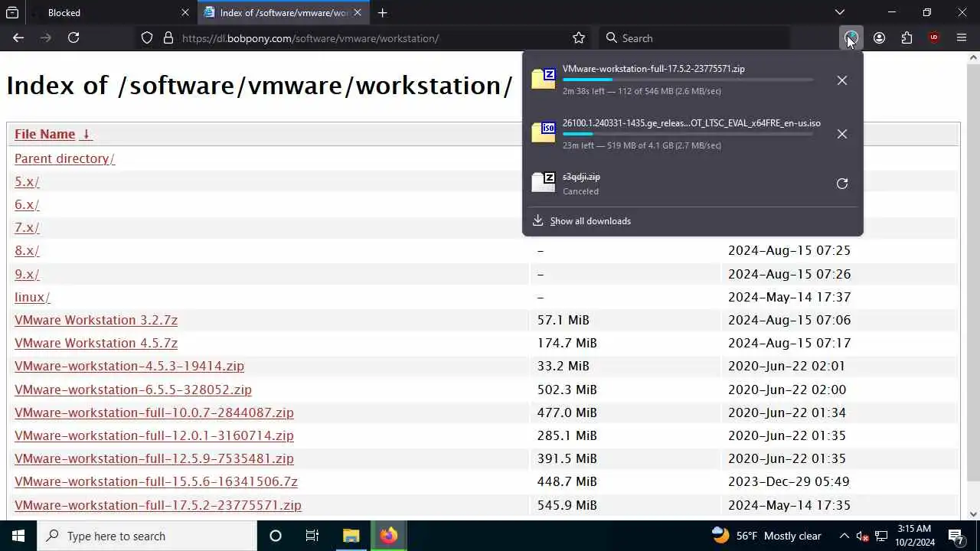Go back to the previous page
The height and width of the screenshot is (551, 980).
pyautogui.click(x=18, y=37)
